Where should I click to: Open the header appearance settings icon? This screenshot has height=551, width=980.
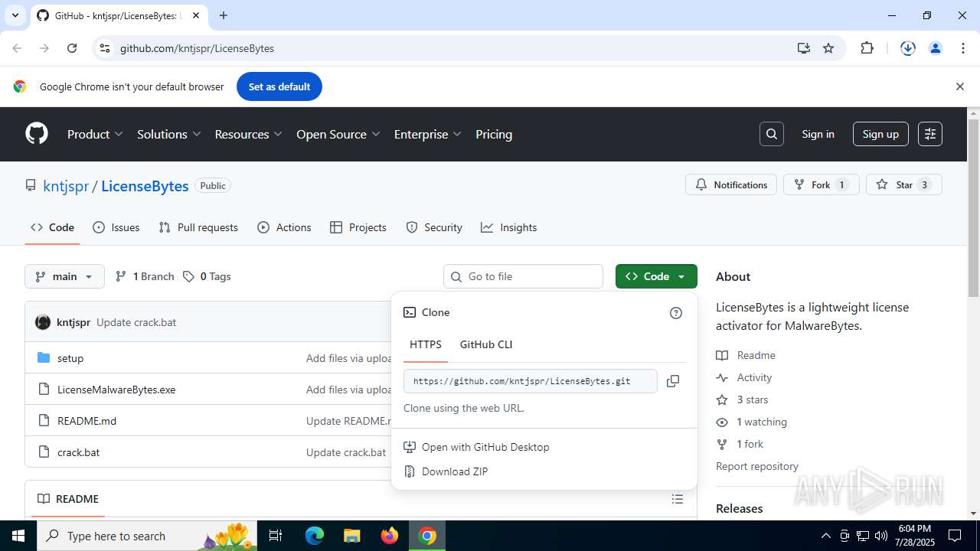pos(930,134)
